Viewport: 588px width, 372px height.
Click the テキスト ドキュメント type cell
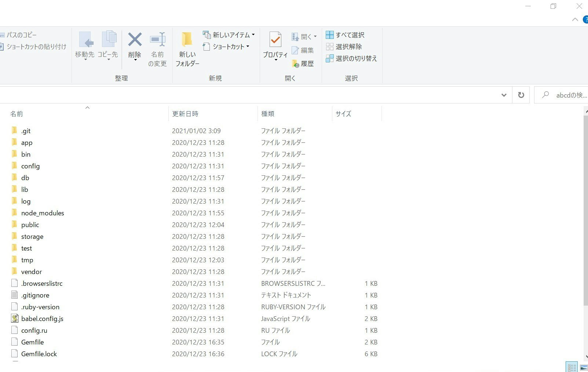pos(286,295)
